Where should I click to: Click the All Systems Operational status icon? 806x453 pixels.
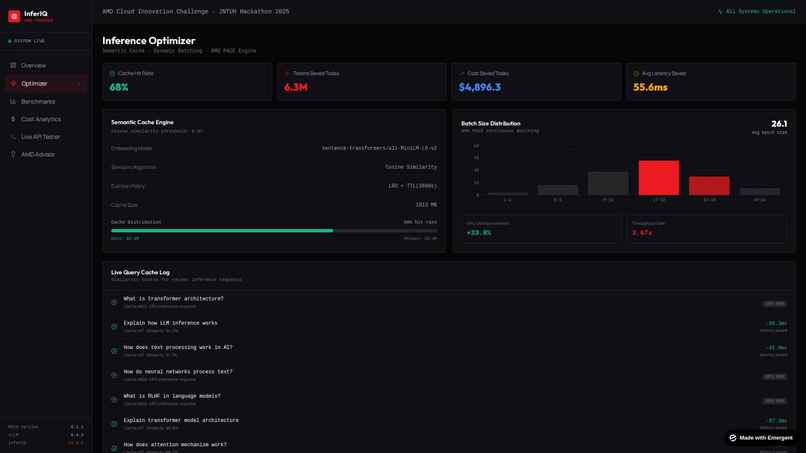[x=720, y=11]
